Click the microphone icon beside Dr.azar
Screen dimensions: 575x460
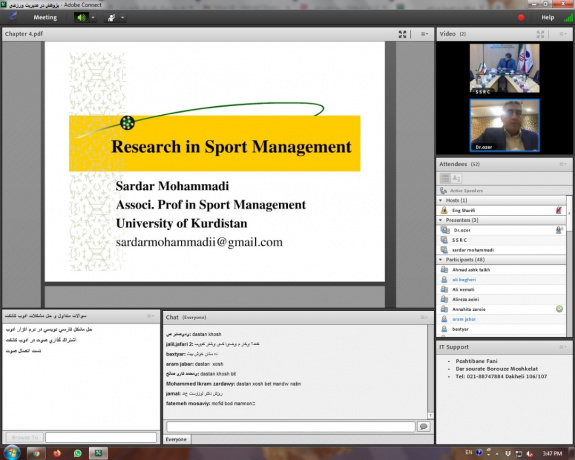[x=559, y=230]
